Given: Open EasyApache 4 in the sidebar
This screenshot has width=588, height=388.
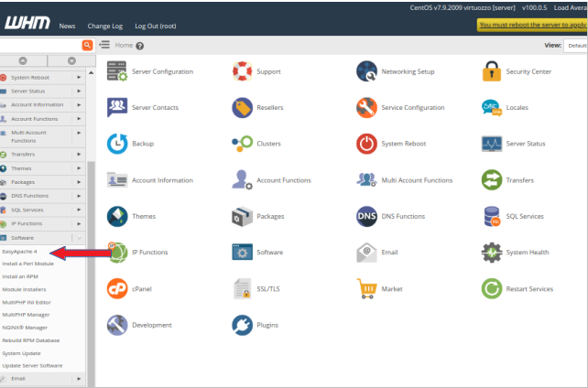Looking at the screenshot, I should click(x=19, y=252).
